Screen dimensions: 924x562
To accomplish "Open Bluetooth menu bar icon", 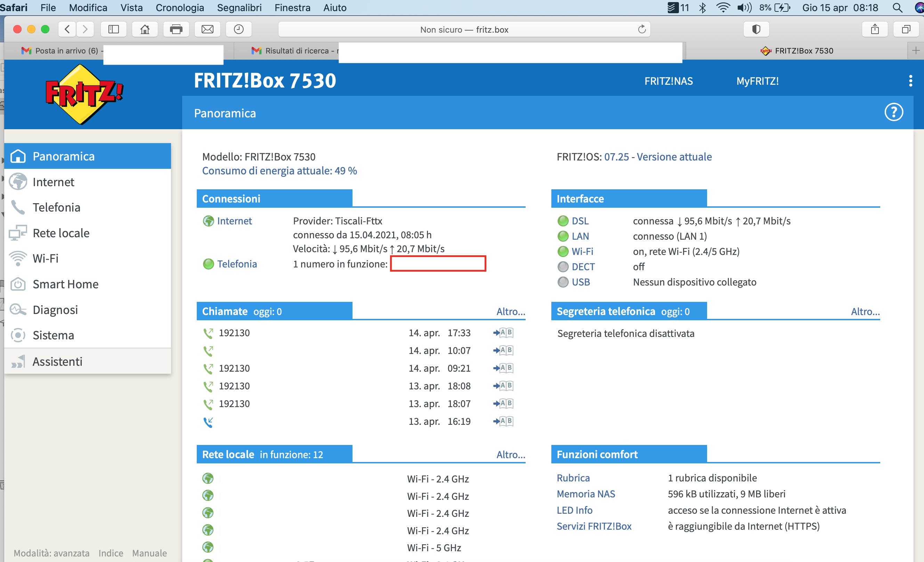I will point(703,8).
